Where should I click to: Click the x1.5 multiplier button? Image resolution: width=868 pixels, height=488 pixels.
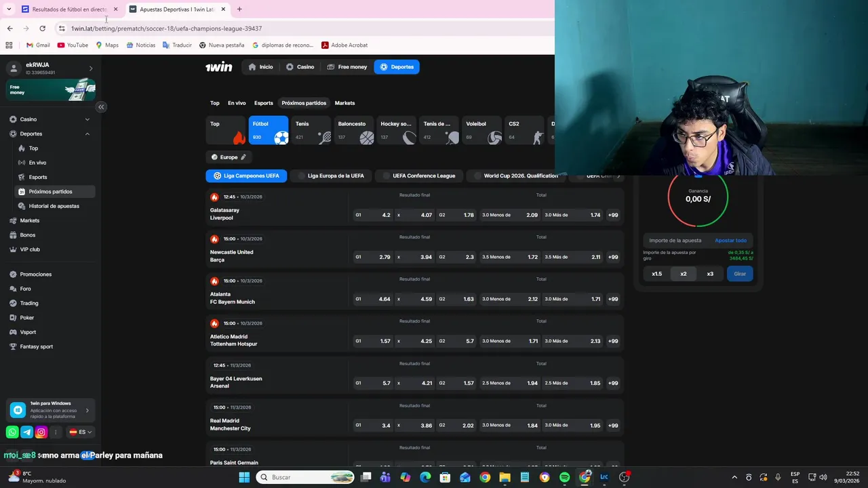656,274
